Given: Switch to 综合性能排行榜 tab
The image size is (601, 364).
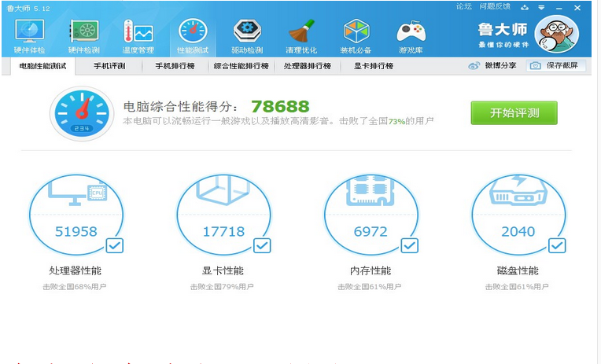Looking at the screenshot, I should pos(241,66).
